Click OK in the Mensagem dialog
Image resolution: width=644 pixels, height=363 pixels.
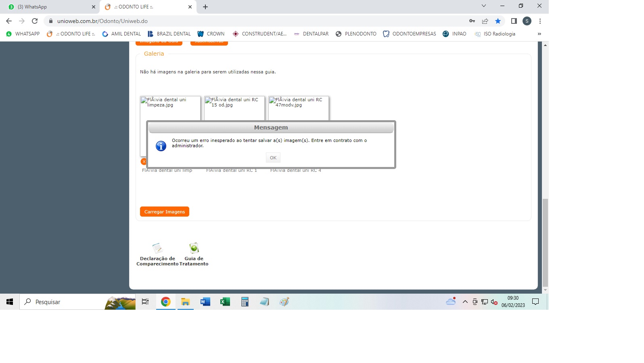click(273, 158)
